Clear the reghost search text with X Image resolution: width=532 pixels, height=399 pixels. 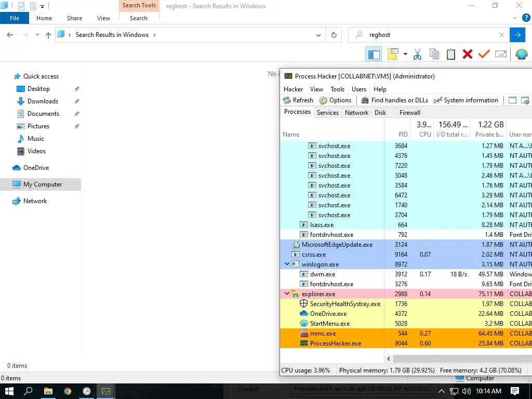tap(502, 35)
